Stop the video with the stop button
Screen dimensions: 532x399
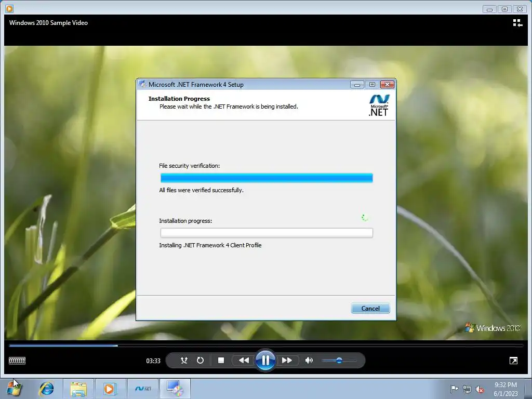(221, 360)
